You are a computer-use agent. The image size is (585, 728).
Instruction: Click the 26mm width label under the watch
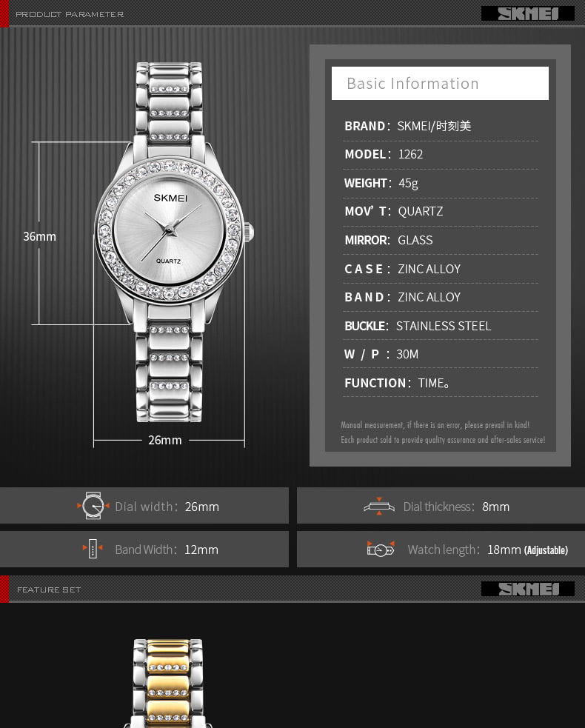165,440
